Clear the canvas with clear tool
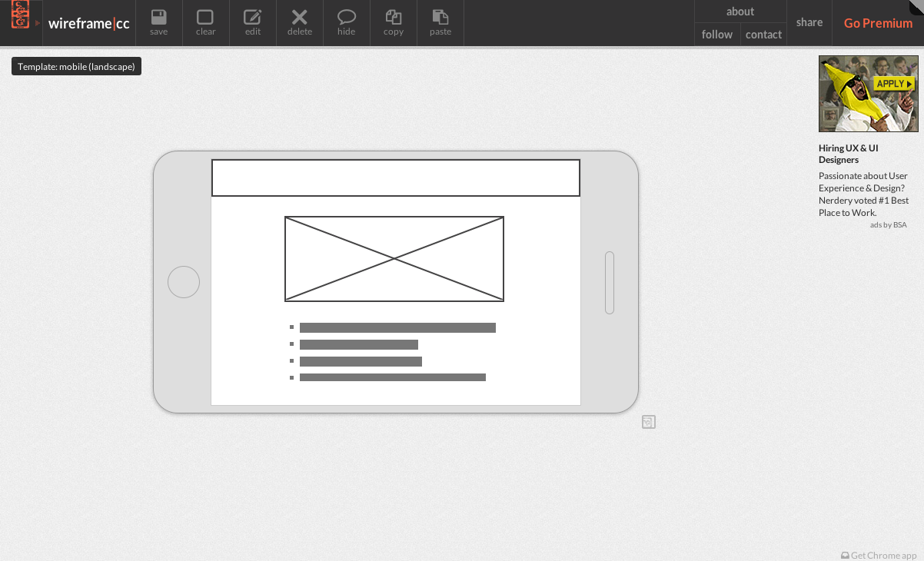 point(205,22)
